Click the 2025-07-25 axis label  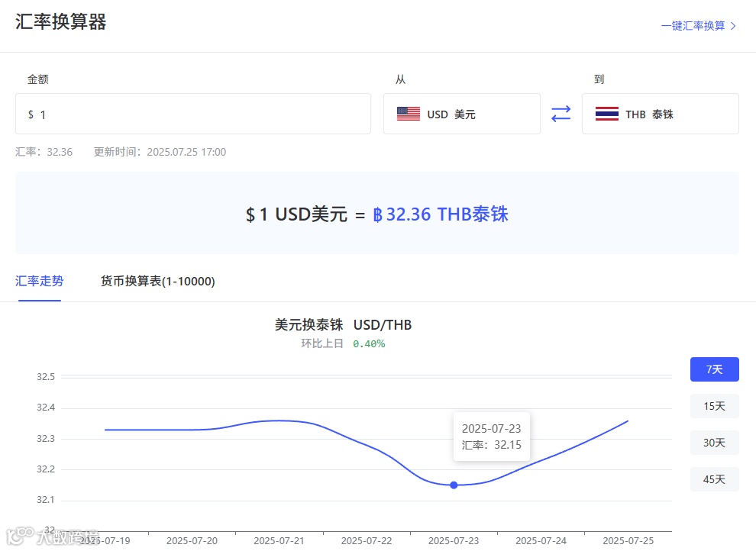[x=628, y=541]
